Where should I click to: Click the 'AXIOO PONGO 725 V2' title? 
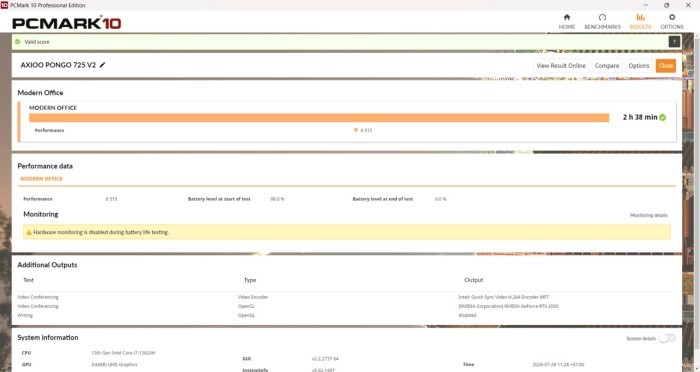point(58,65)
